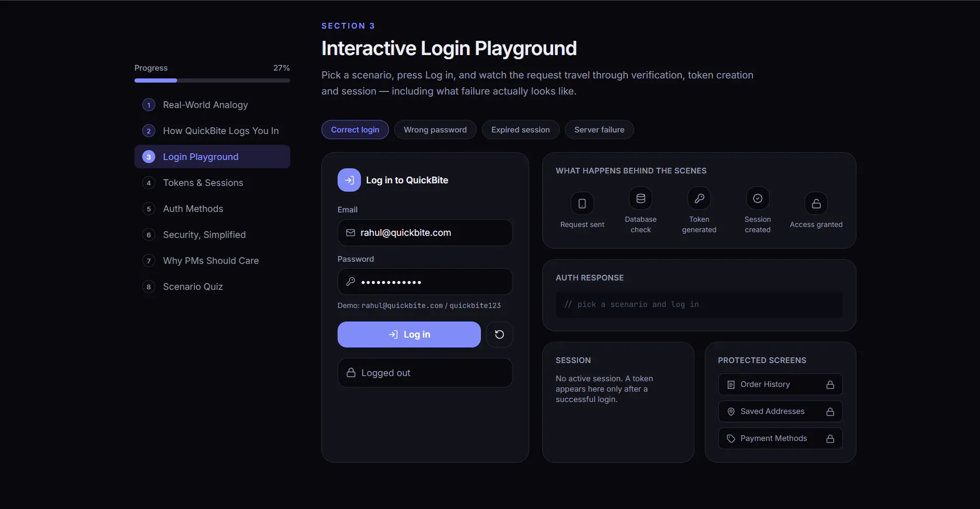
Task: Go to How QuickBite Logs You In
Action: 212,131
